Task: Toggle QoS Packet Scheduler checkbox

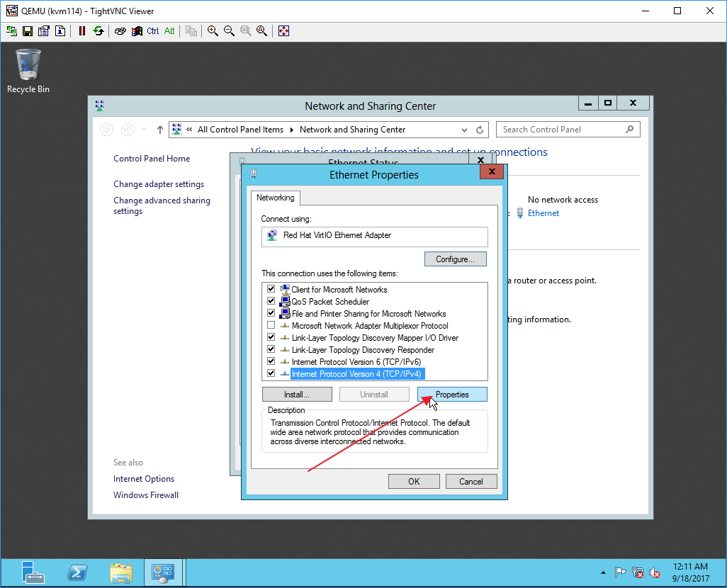Action: [x=271, y=301]
